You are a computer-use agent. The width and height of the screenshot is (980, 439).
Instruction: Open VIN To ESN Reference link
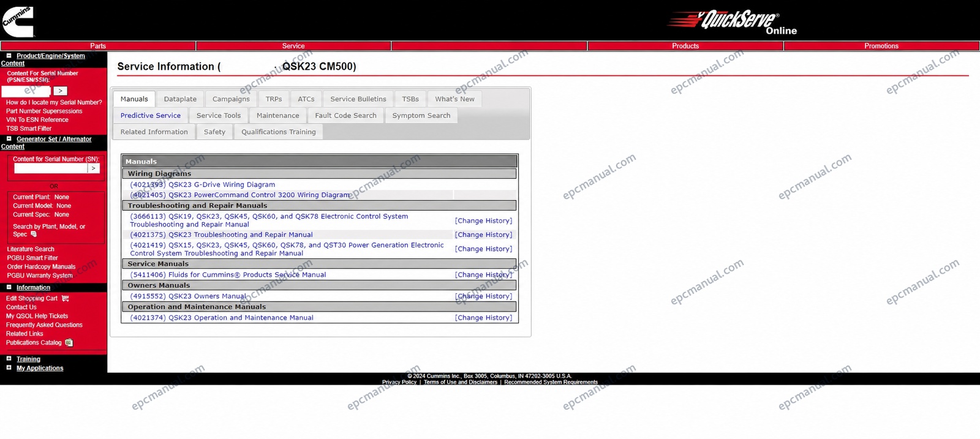click(x=37, y=119)
